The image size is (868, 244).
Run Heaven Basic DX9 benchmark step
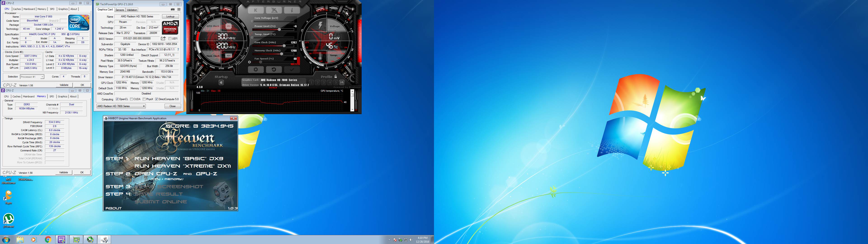[179, 158]
